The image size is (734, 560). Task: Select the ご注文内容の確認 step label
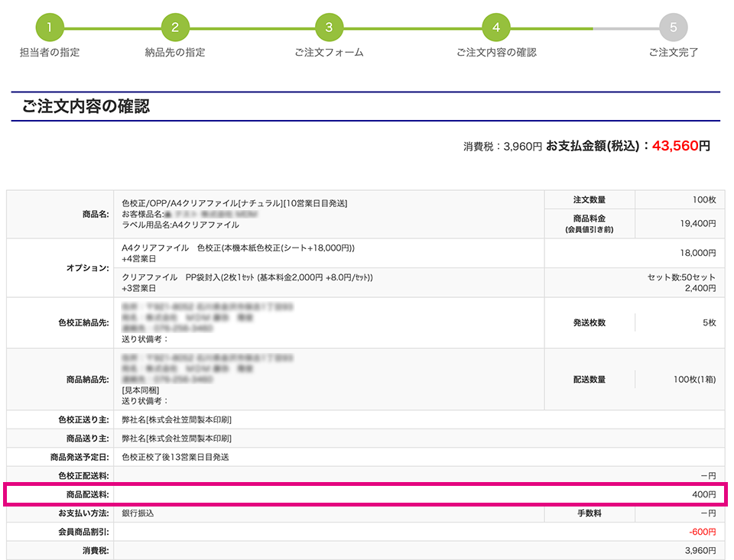pyautogui.click(x=496, y=53)
